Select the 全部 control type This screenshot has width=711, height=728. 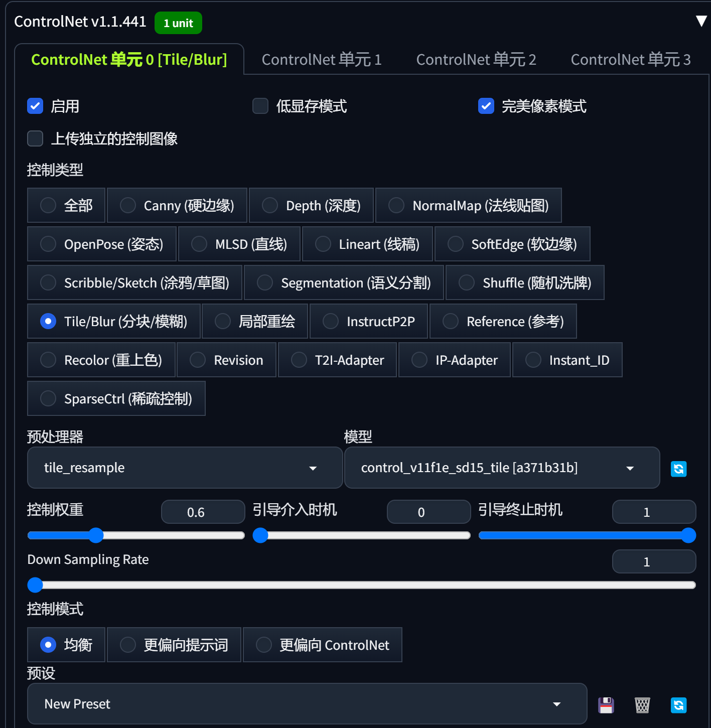66,205
